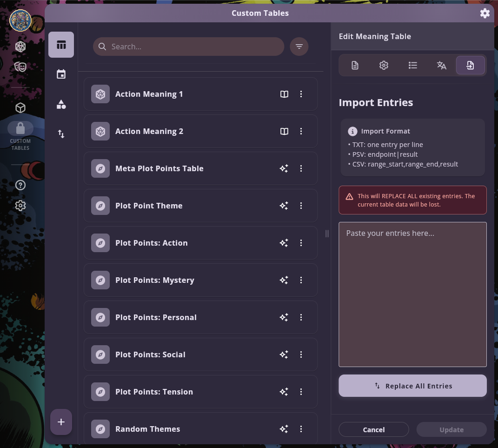The height and width of the screenshot is (448, 498).
Task: Open more options for Plot Points: Social
Action: (x=301, y=354)
